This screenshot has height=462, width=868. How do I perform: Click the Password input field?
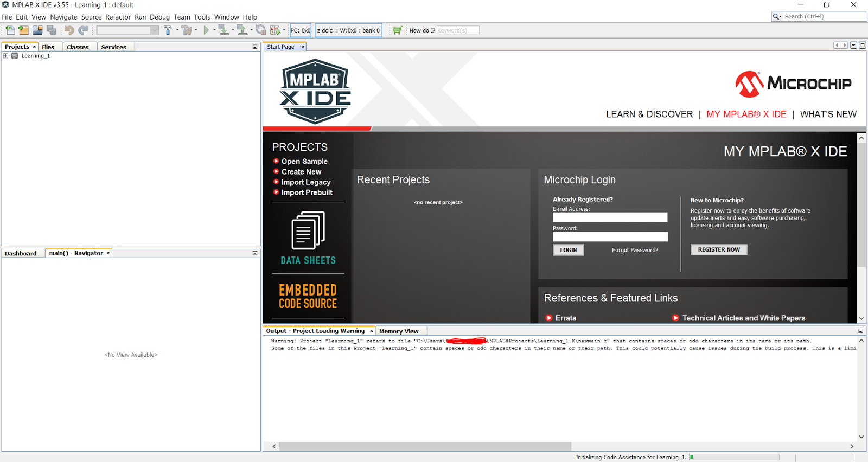[x=610, y=236]
